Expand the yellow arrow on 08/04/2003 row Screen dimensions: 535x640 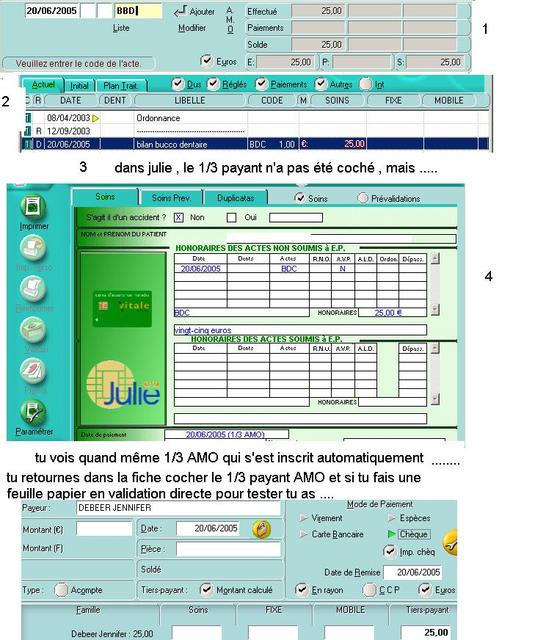tap(95, 118)
